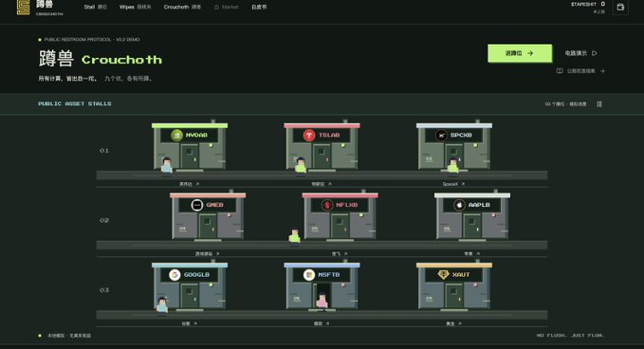Click the MSFTB Microsoft logo on stall sign
644x349 pixels.
pyautogui.click(x=309, y=275)
